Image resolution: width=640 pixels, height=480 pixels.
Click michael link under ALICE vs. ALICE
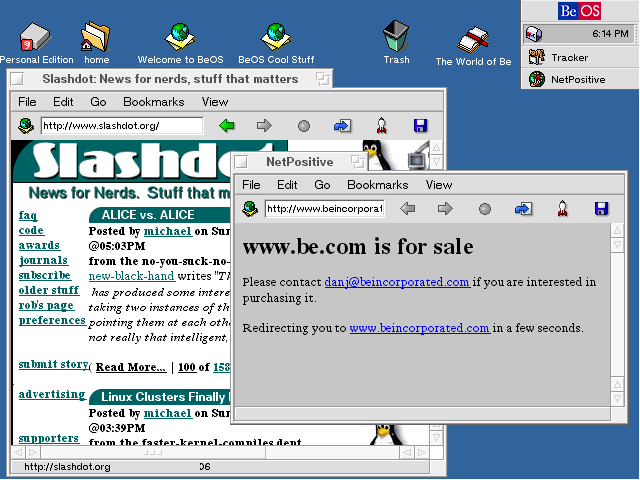point(167,231)
